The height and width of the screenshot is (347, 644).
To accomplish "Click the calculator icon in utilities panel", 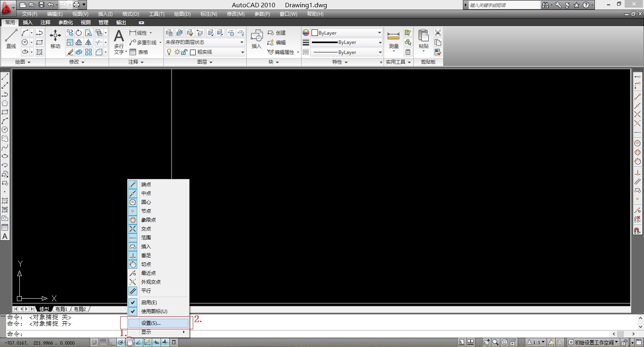I will 408,52.
